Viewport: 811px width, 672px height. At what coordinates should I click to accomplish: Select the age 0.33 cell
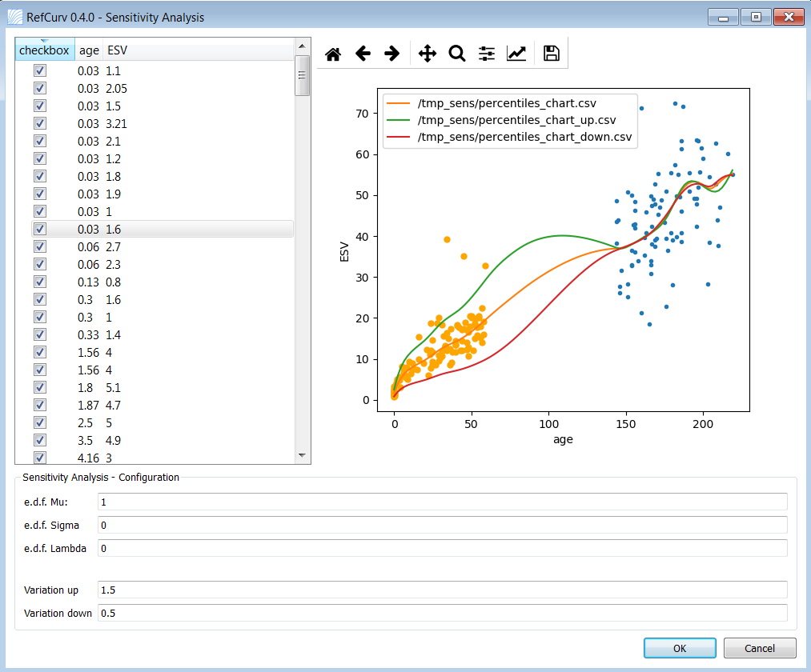point(88,334)
